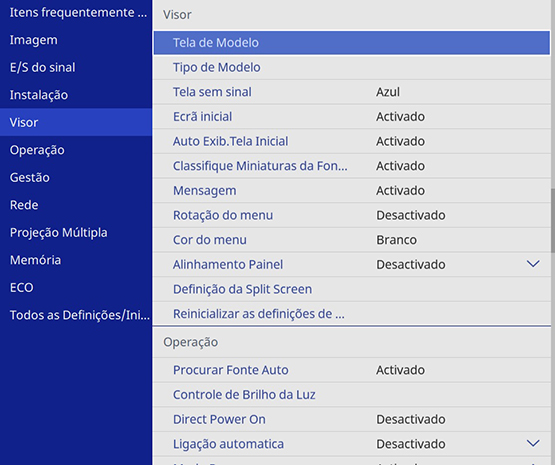The width and height of the screenshot is (555, 465).
Task: Open the highlighted Tela de Modelo option
Action: click(x=352, y=43)
